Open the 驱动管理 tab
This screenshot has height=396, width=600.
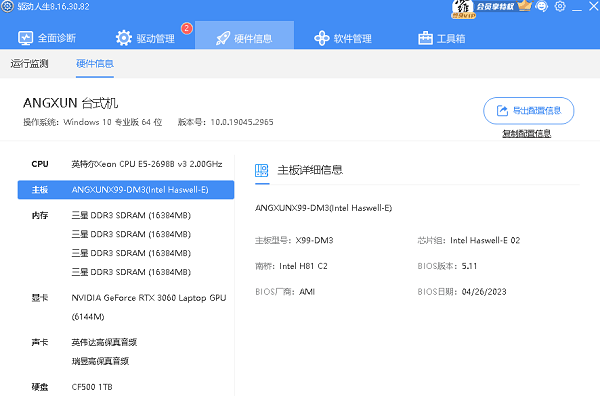(x=145, y=38)
